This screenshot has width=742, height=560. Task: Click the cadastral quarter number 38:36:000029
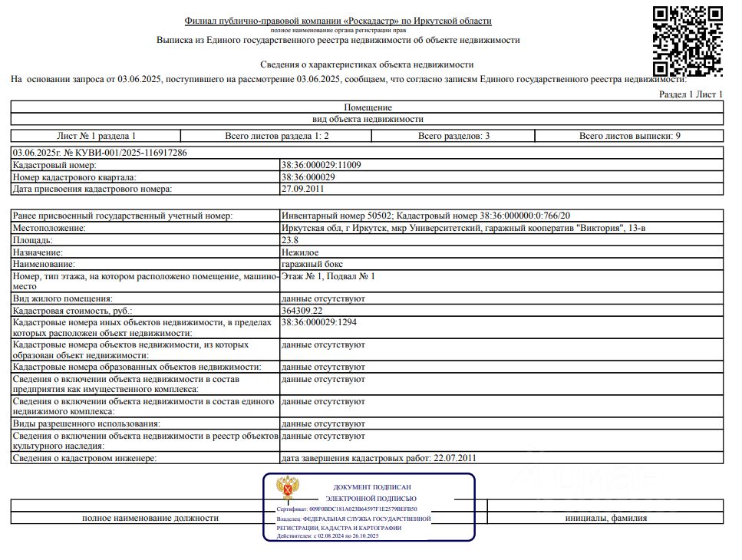pyautogui.click(x=308, y=177)
